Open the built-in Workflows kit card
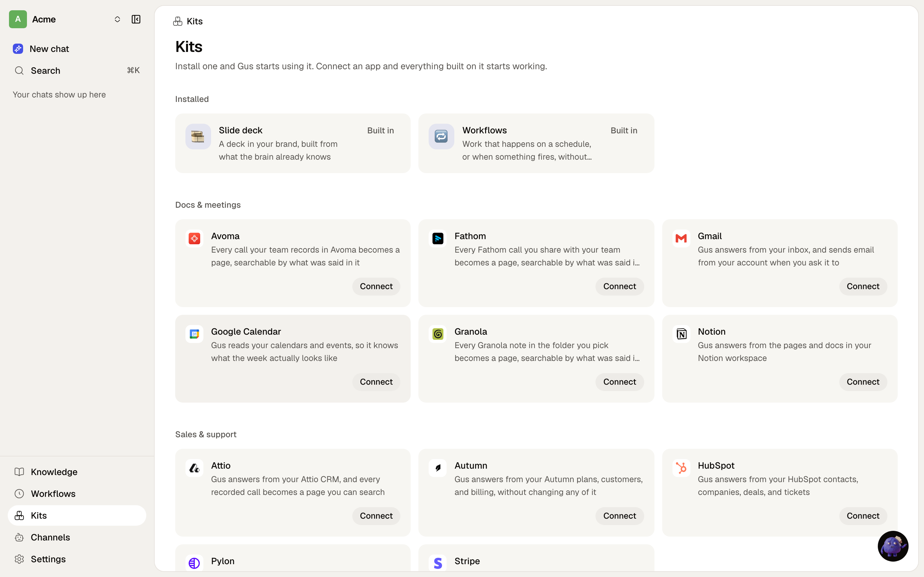924x577 pixels. [x=536, y=143]
